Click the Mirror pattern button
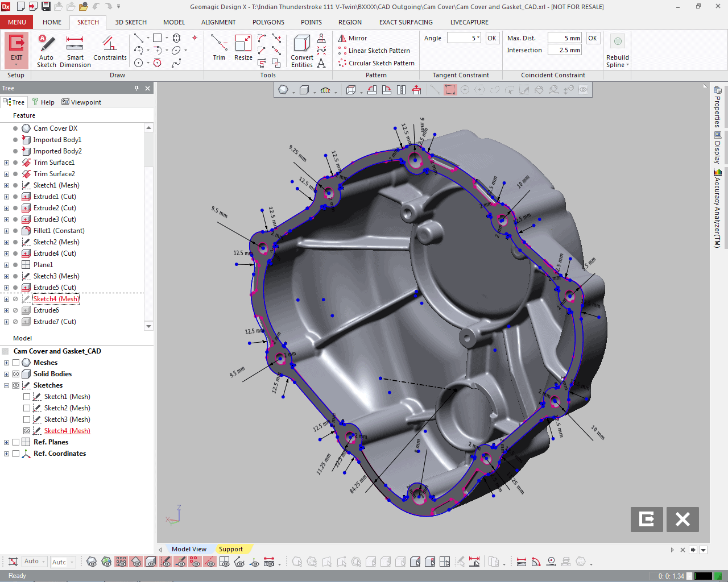 [x=353, y=38]
